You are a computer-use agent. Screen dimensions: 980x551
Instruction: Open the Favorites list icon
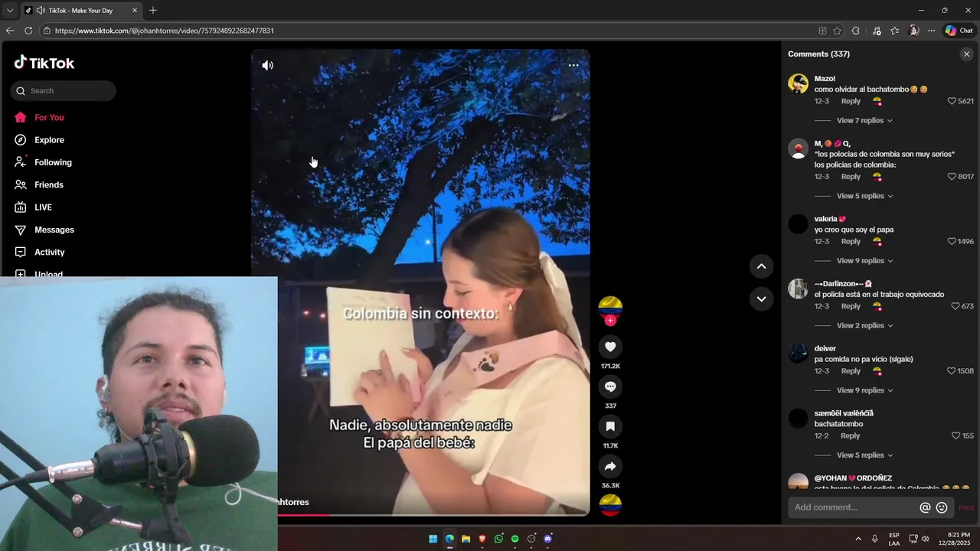point(895,31)
